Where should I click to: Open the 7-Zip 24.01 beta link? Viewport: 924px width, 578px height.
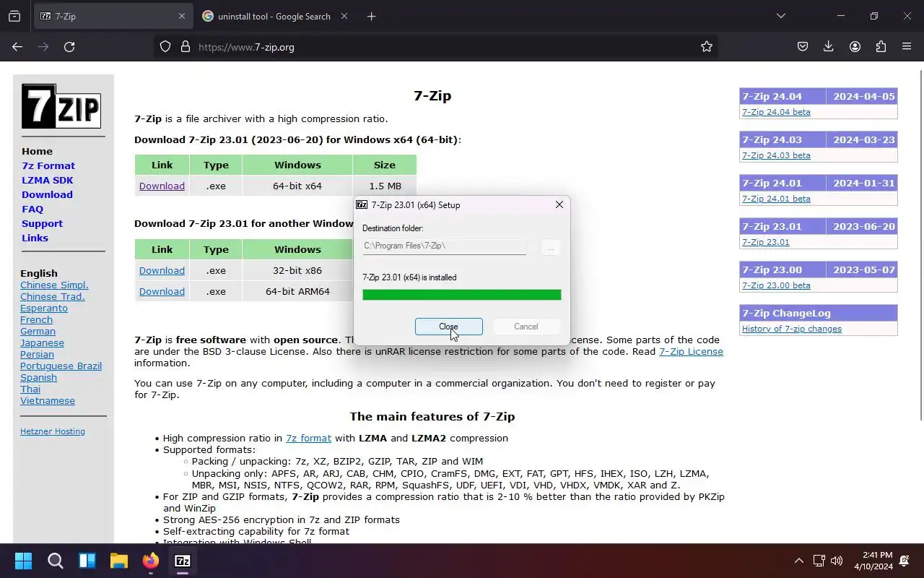pos(776,199)
